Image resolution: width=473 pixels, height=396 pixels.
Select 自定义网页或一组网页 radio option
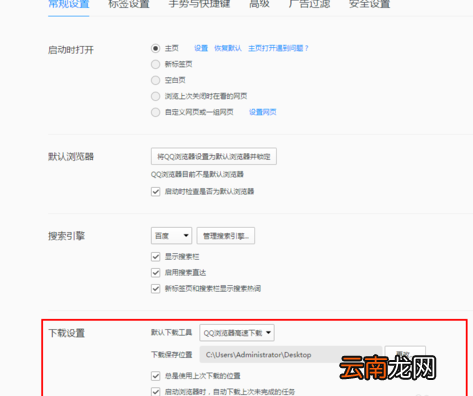[x=155, y=112]
